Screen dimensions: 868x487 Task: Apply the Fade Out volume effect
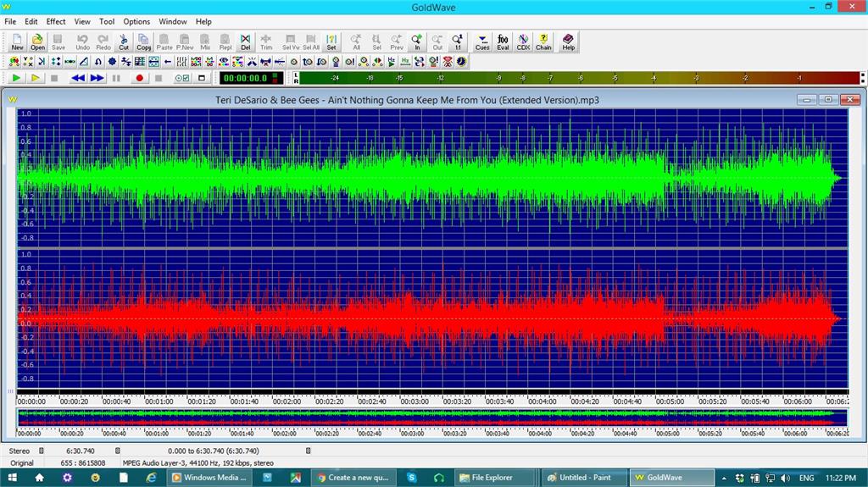click(321, 62)
